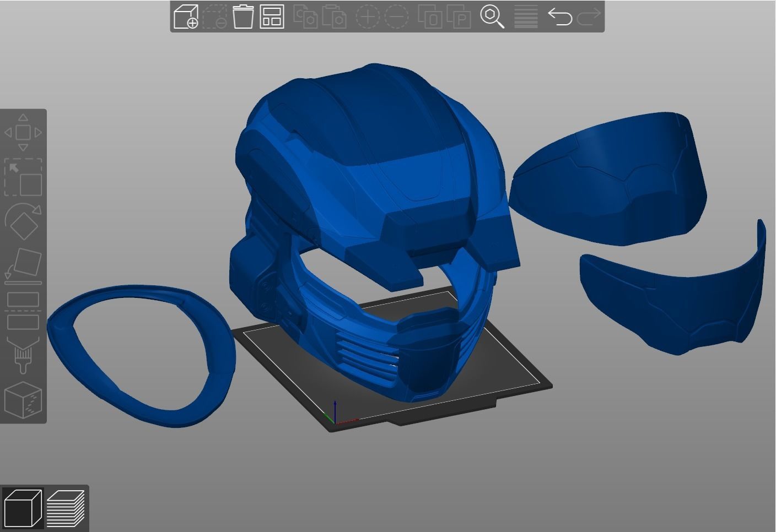Remove an instance with the minus icon
This screenshot has height=532, width=776.
pos(396,17)
